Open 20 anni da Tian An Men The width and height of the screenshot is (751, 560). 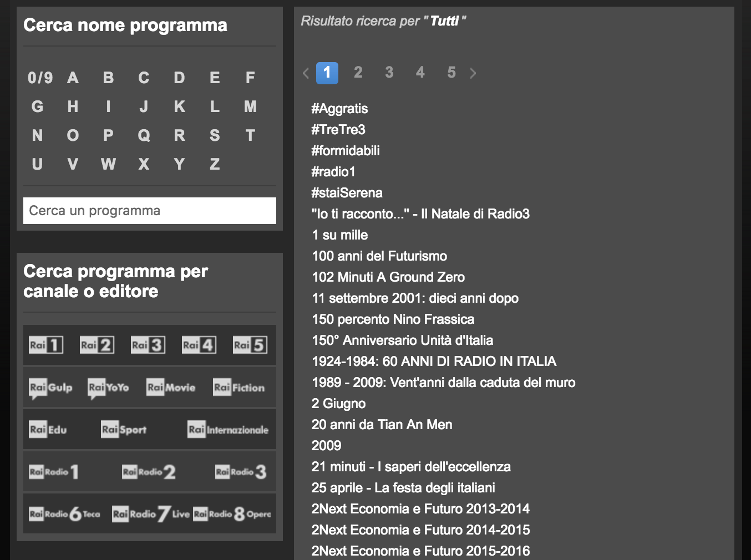(x=382, y=425)
